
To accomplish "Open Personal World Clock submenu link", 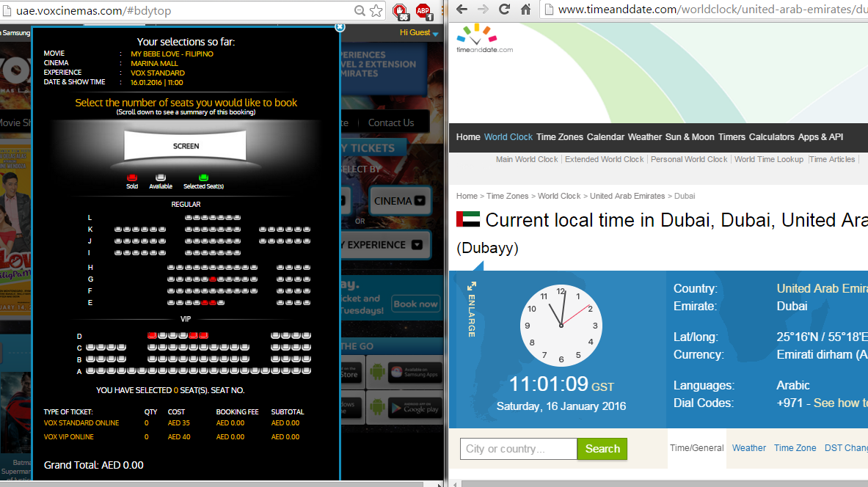I will pos(689,159).
